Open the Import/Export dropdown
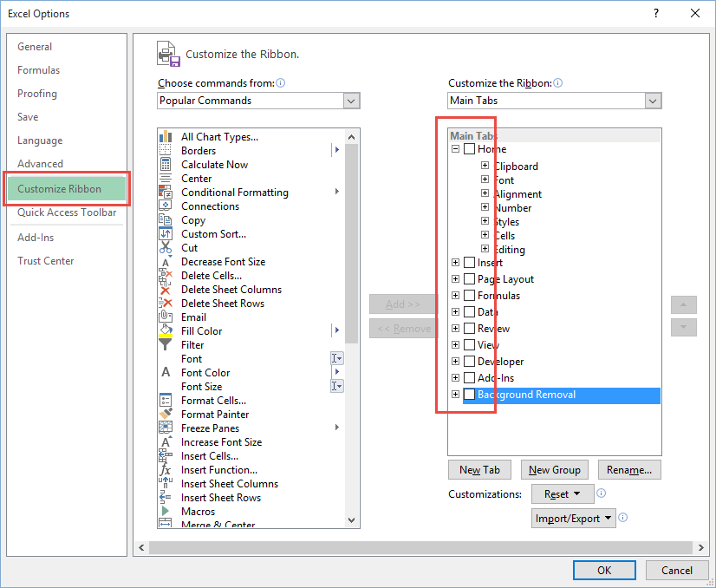The height and width of the screenshot is (588, 716). 574,518
